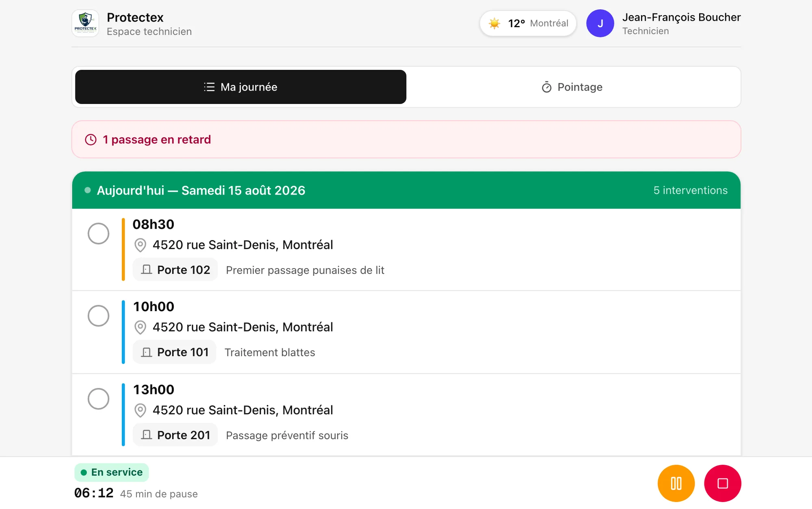Open the Pointage tab
This screenshot has width=812, height=509.
coord(572,87)
